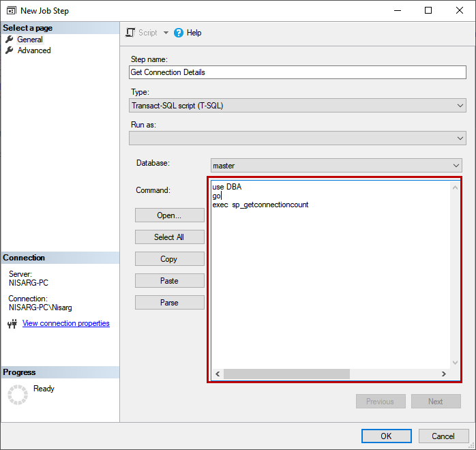Click command box scroll-down arrow

click(455, 362)
